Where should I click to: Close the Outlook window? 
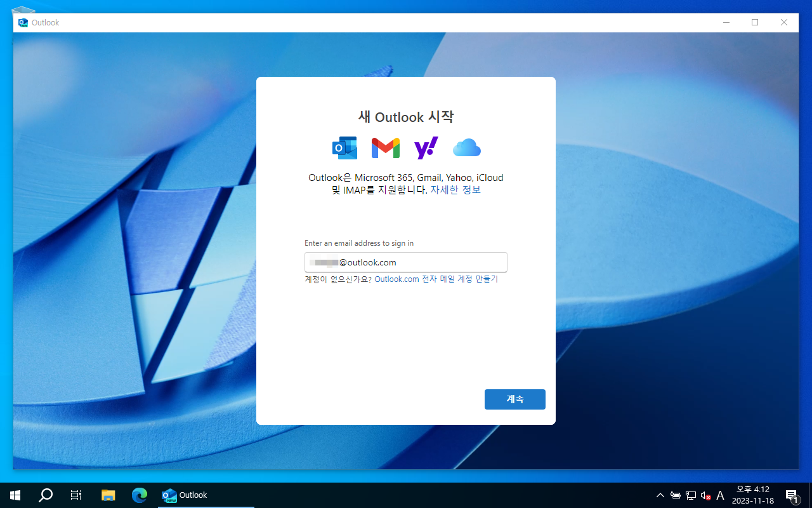tap(784, 22)
